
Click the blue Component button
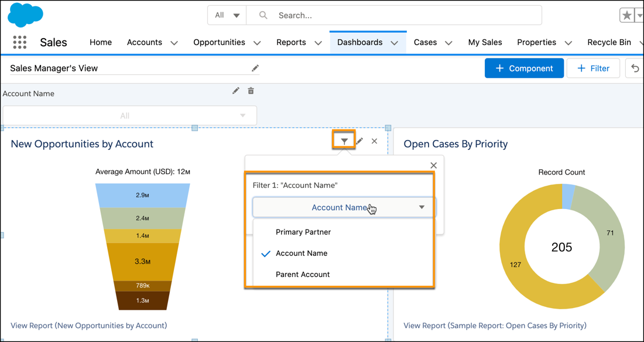pyautogui.click(x=524, y=69)
